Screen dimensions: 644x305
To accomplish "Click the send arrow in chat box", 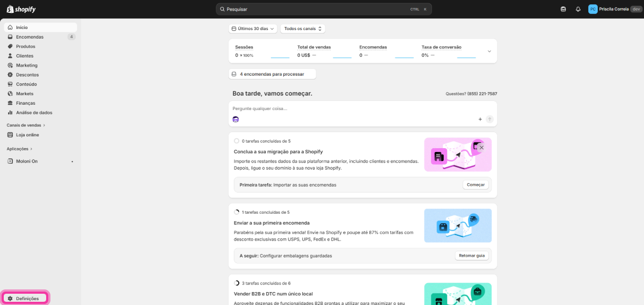I will 490,119.
